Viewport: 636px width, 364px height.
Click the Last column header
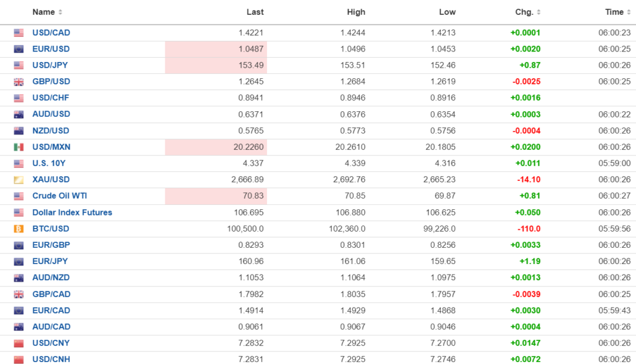tap(255, 12)
